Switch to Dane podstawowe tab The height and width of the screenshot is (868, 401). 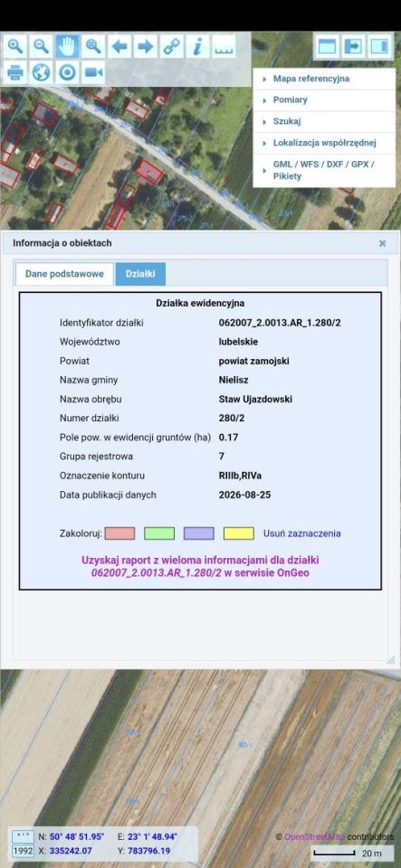(64, 274)
